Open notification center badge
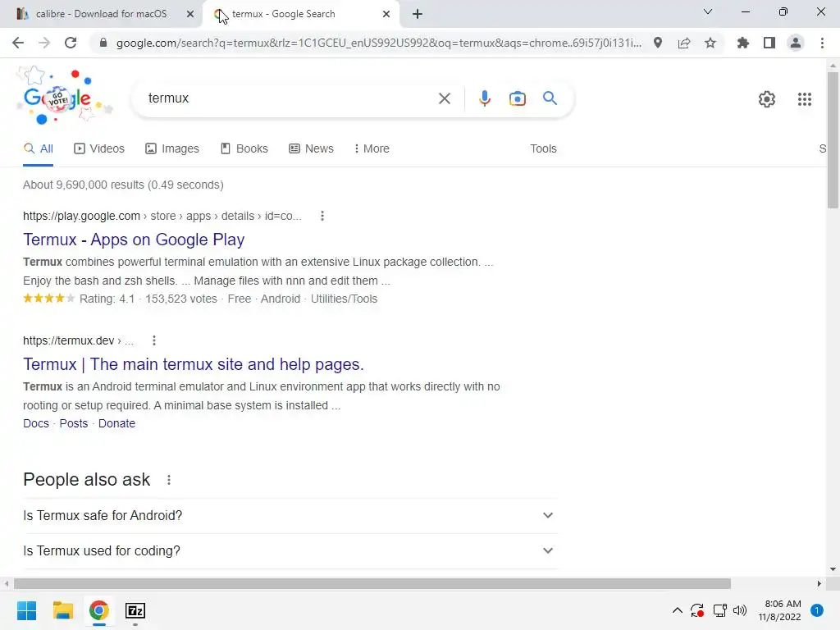The image size is (840, 630). click(x=817, y=610)
